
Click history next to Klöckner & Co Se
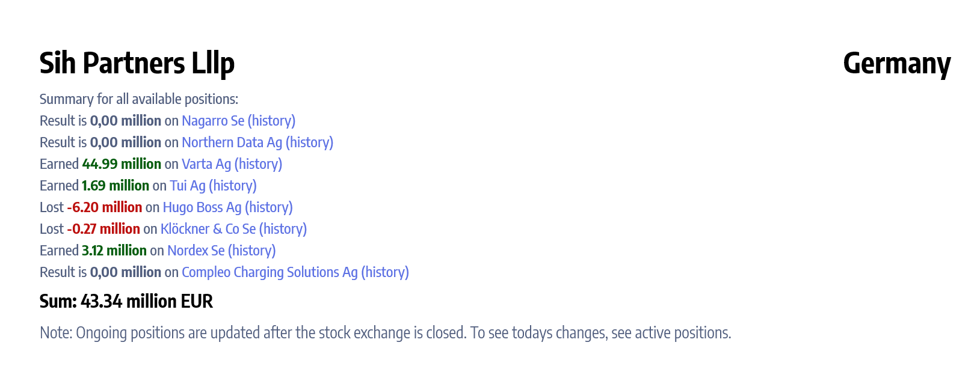point(283,229)
